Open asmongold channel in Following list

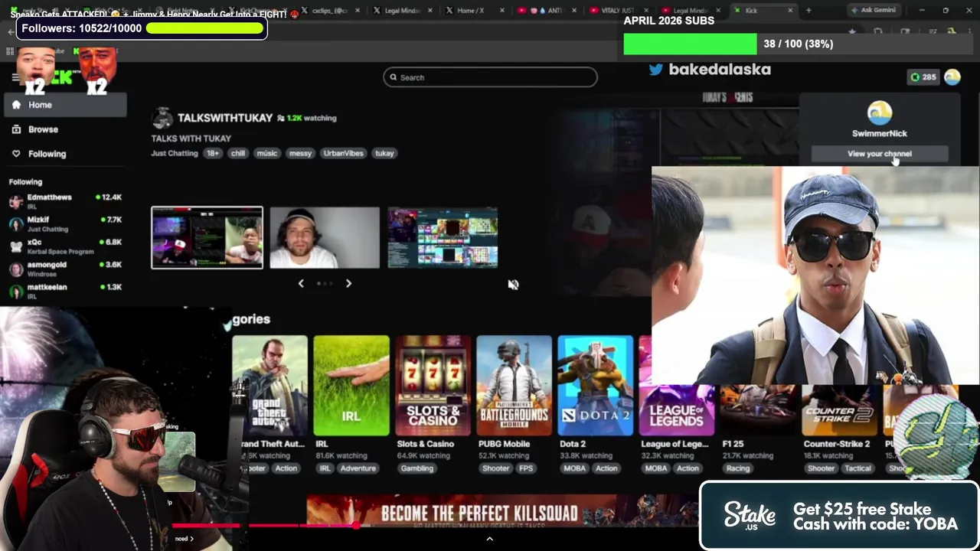coord(65,269)
